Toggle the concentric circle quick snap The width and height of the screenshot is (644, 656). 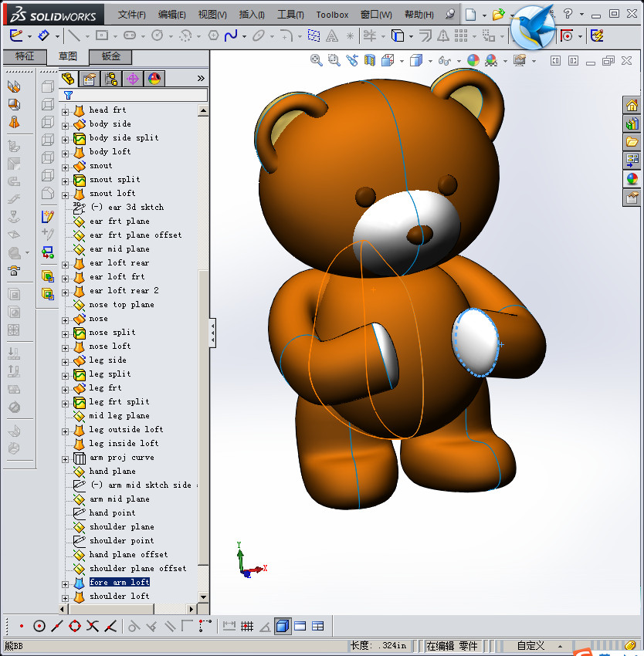pyautogui.click(x=39, y=627)
